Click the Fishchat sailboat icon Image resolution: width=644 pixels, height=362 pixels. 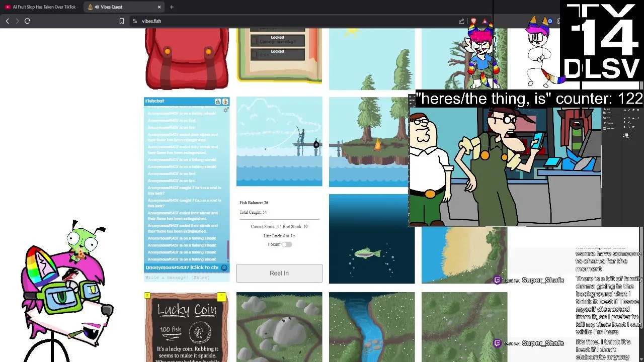218,101
